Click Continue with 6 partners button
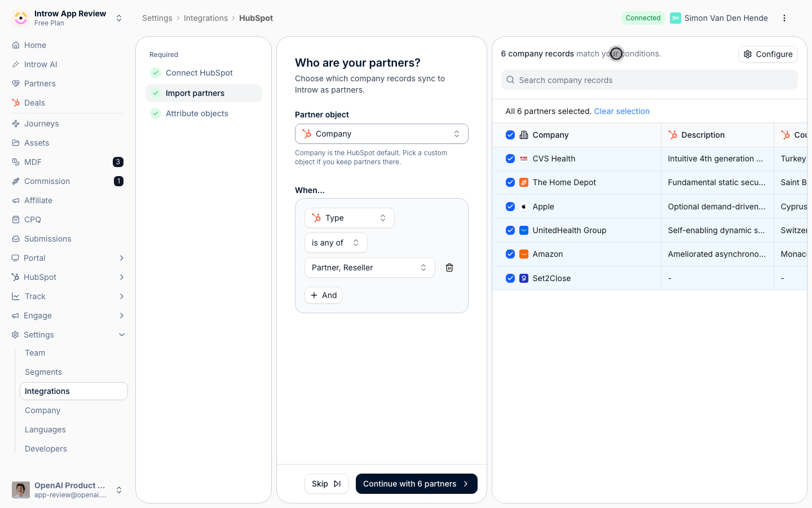The height and width of the screenshot is (508, 812). 417,484
